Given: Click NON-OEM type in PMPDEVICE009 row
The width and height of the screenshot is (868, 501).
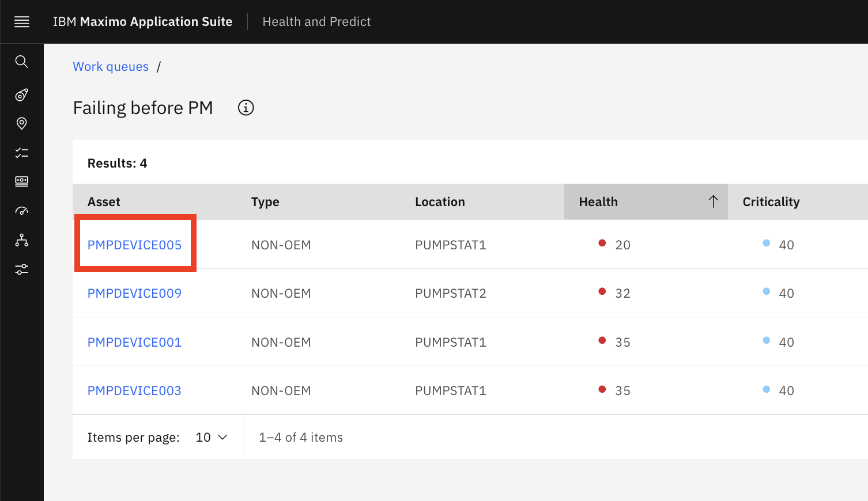Looking at the screenshot, I should (281, 293).
